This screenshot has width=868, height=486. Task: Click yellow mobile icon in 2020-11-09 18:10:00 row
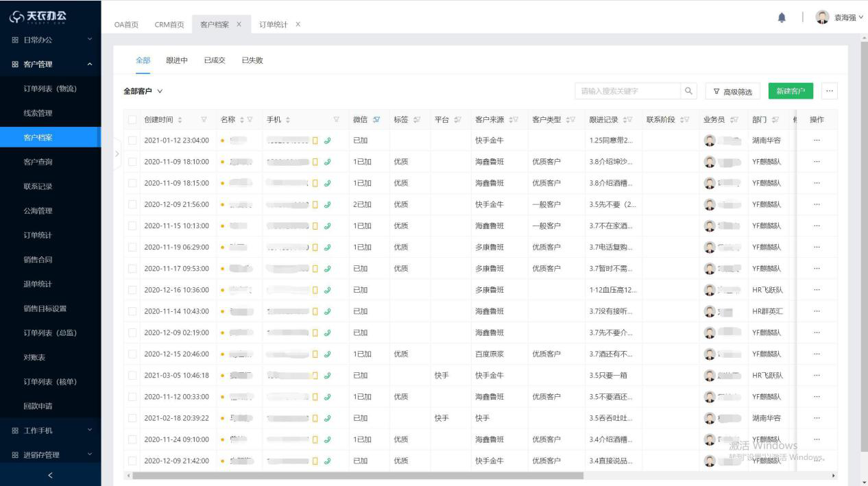[x=315, y=162]
